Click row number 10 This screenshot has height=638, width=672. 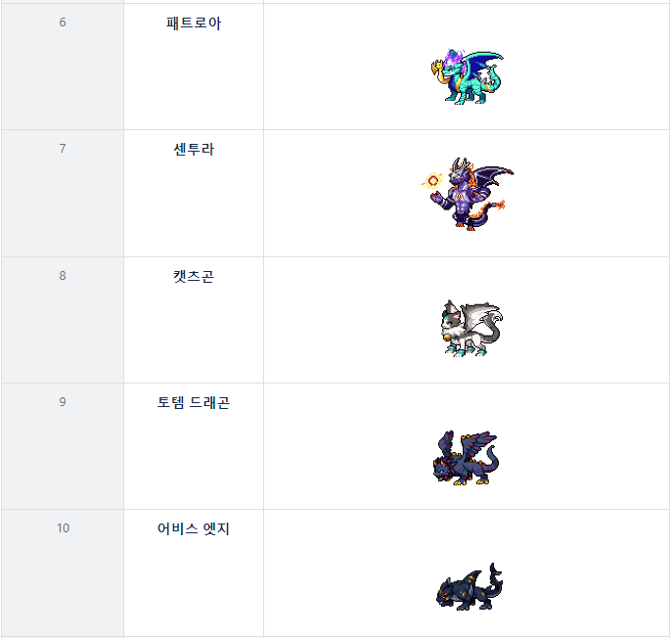point(63,528)
